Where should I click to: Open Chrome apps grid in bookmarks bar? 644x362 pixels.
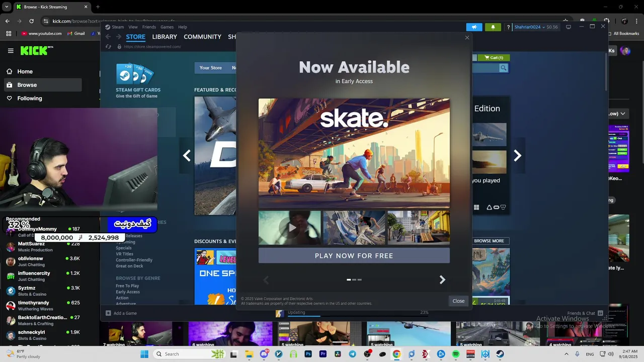click(9, 34)
